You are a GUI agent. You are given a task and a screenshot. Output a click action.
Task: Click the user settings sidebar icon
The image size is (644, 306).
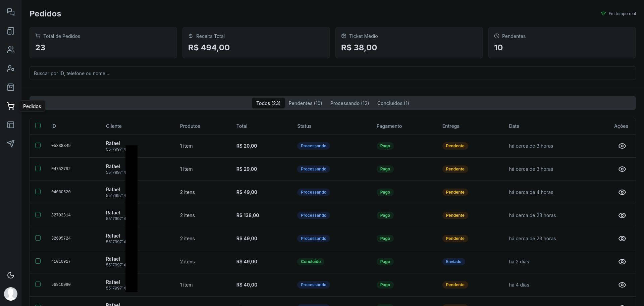pyautogui.click(x=11, y=68)
